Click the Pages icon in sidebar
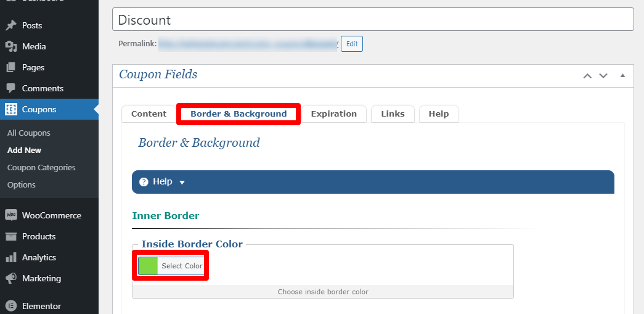The image size is (644, 314). click(11, 67)
